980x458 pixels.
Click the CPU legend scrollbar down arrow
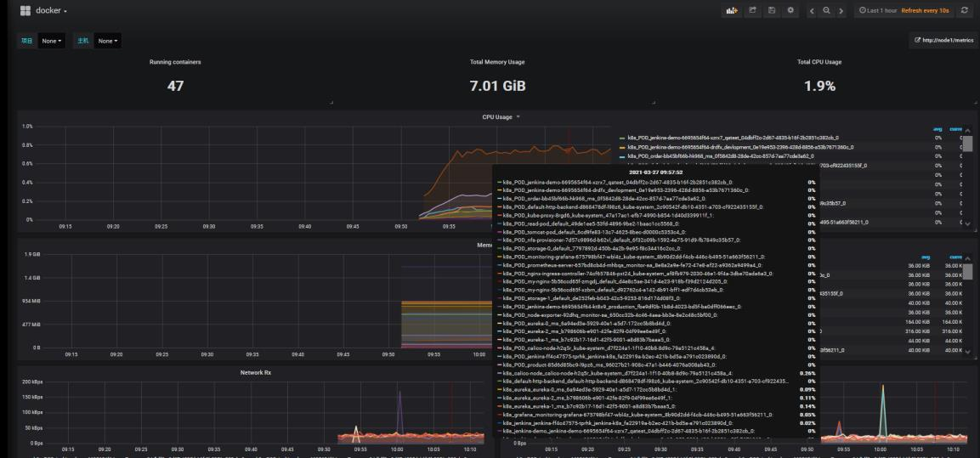(967, 223)
